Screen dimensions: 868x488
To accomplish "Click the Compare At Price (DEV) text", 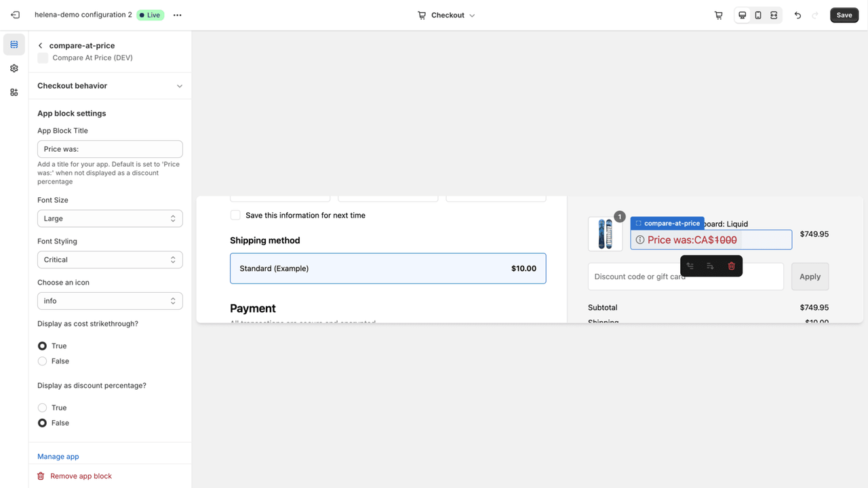I will pyautogui.click(x=93, y=58).
